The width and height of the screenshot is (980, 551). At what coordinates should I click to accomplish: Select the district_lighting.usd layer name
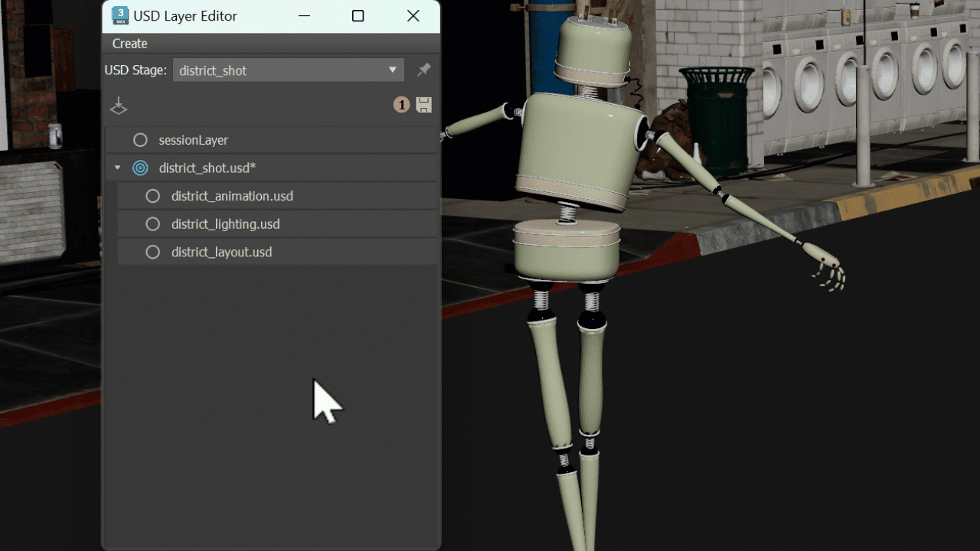[226, 224]
